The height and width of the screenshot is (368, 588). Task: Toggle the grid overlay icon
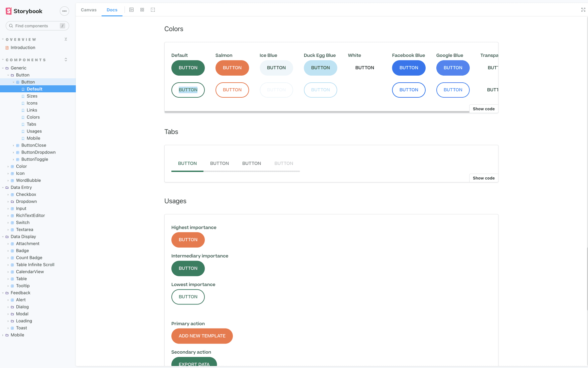(142, 10)
